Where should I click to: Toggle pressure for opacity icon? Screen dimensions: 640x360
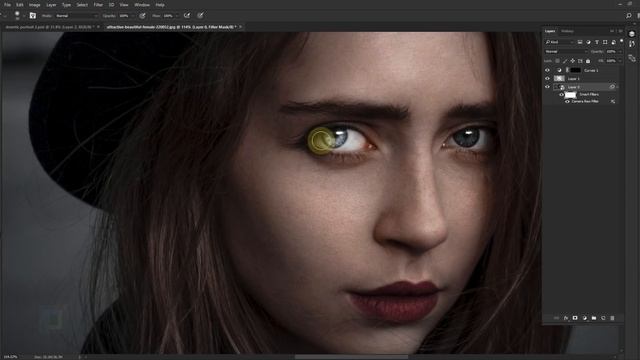[x=142, y=16]
